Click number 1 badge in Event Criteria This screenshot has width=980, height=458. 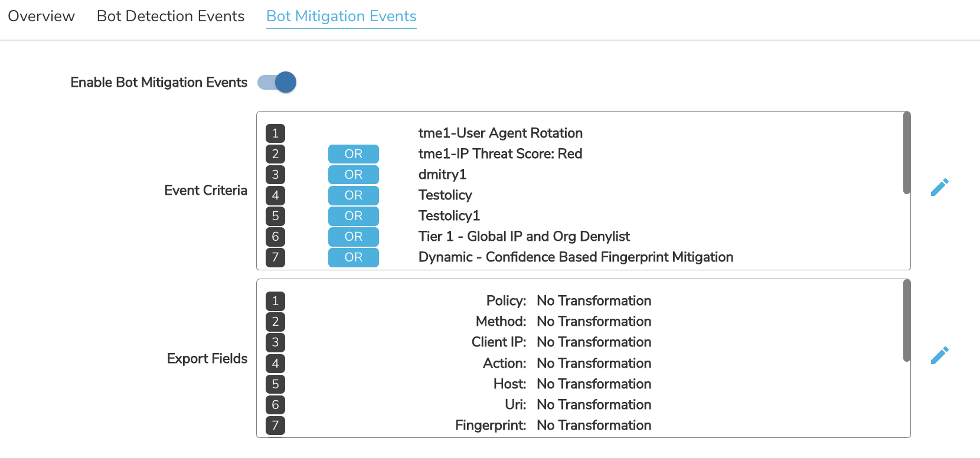click(x=275, y=133)
